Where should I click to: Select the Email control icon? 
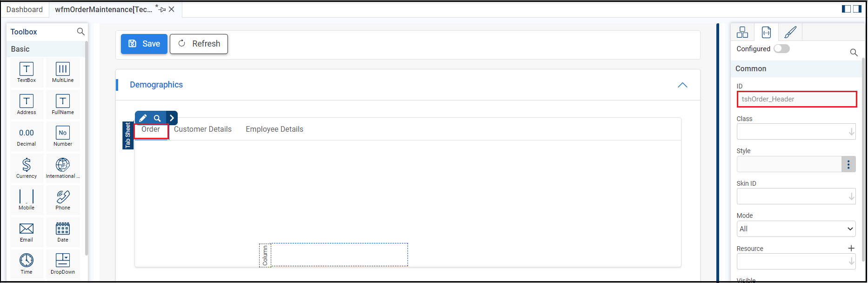27,232
